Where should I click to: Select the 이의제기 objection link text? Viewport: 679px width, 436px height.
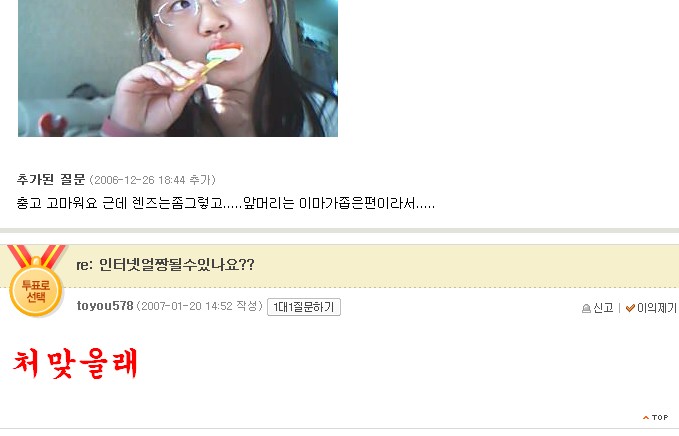(656, 308)
